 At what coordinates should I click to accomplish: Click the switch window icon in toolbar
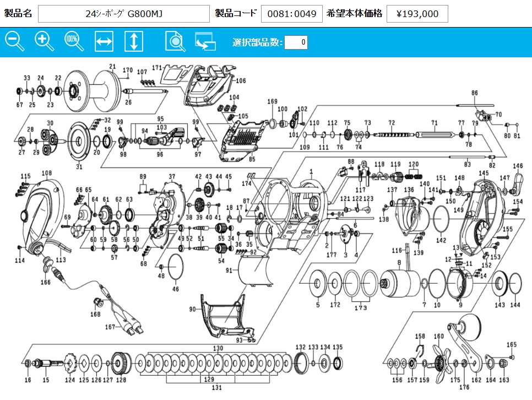tap(204, 42)
